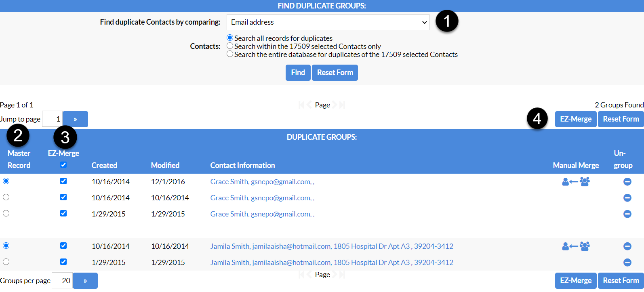Open Grace Smith contact created 1/29/2015
This screenshot has width=644, height=292.
pos(262,214)
